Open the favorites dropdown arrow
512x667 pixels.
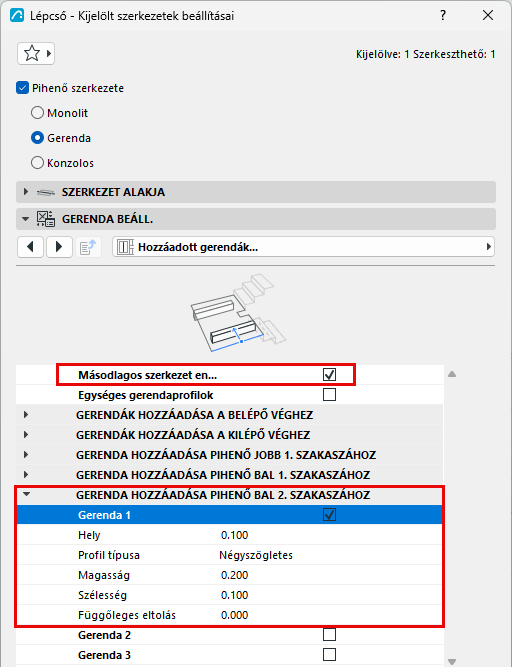point(49,54)
